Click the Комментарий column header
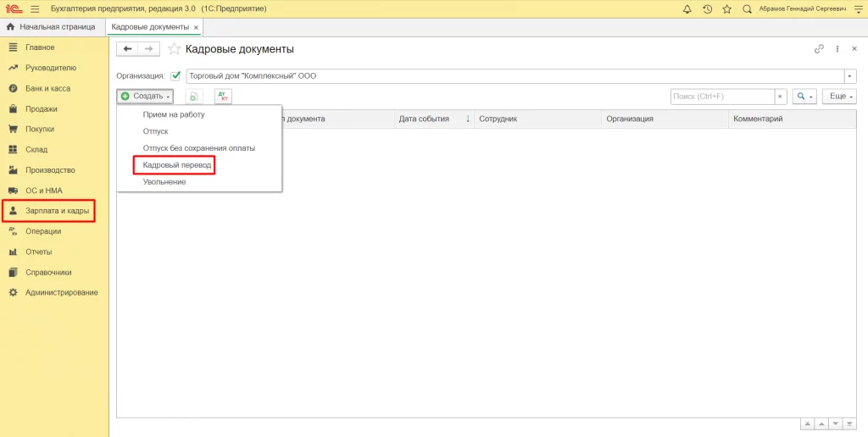 coord(793,119)
